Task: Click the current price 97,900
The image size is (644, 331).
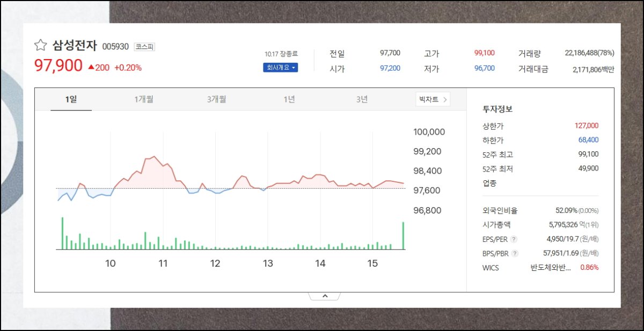Action: pos(58,66)
